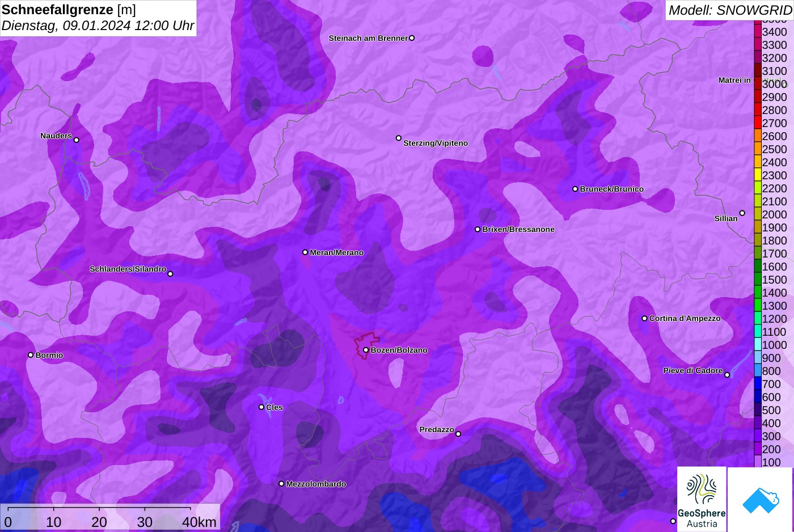Click the light purple 100 legend swatch
The image size is (794, 532).
tap(757, 462)
